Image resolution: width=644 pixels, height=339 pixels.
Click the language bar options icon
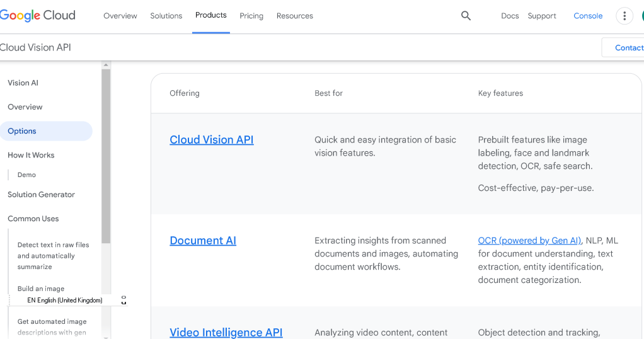[x=124, y=300]
